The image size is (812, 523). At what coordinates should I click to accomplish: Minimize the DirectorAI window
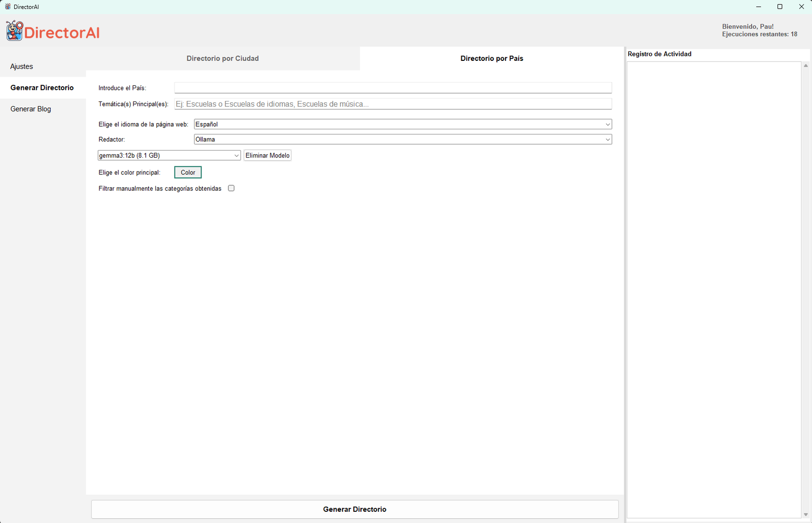[758, 7]
